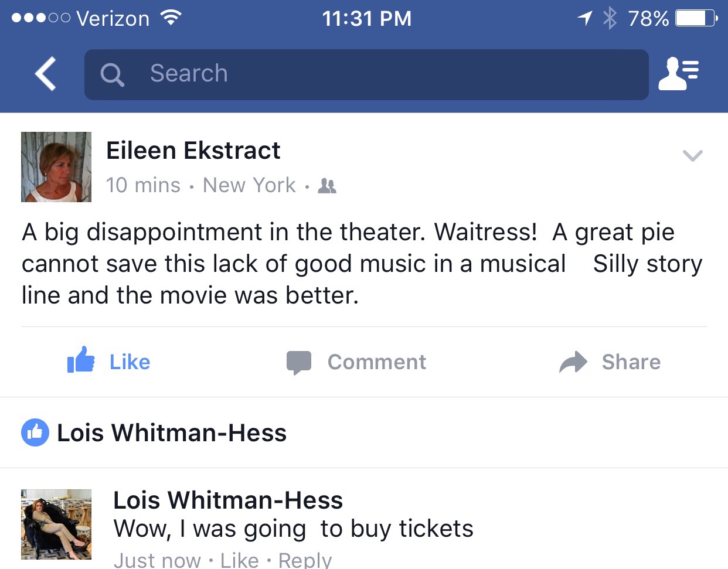Open the New York location link
Screen dimensions: 728x569
(249, 185)
